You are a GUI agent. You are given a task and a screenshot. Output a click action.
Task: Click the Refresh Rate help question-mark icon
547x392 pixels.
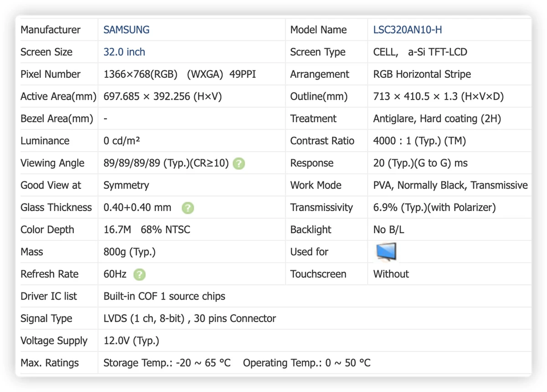139,275
